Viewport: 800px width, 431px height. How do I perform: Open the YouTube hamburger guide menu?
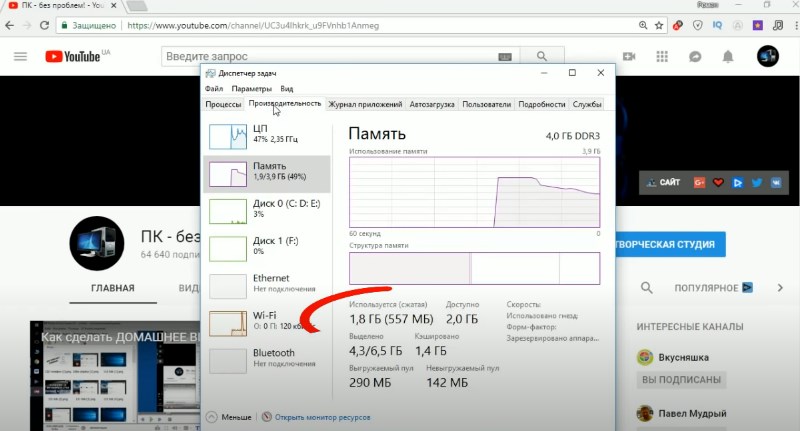(20, 57)
